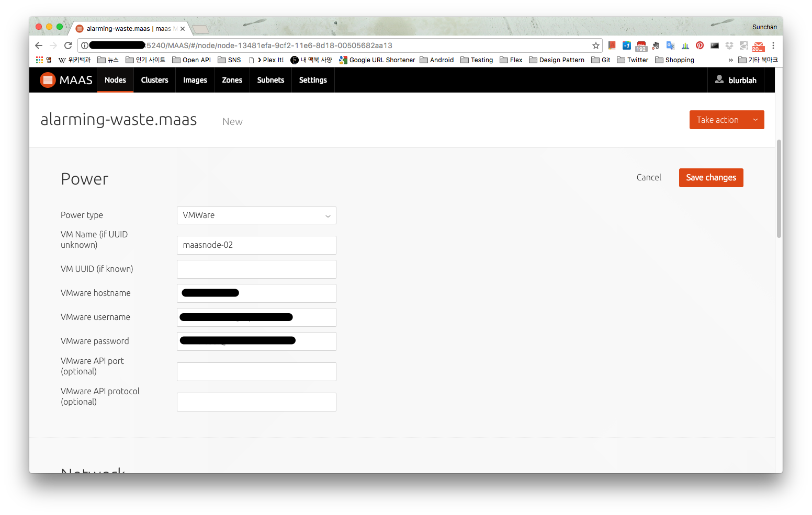Open the Twitter bookmark folder
812x515 pixels.
tap(633, 60)
